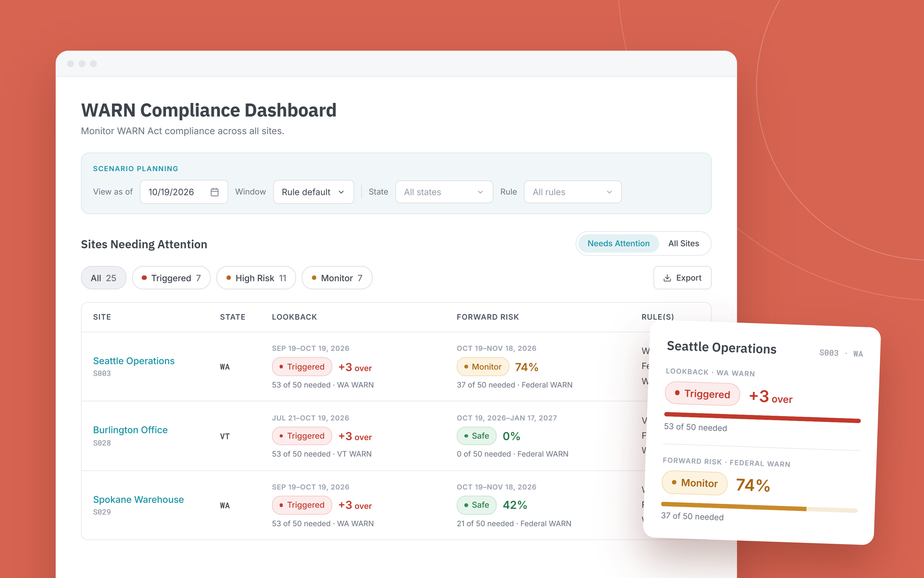The height and width of the screenshot is (578, 924).
Task: Click 'JUL 21–OCT 19, 2026' lookback date range
Action: 310,418
